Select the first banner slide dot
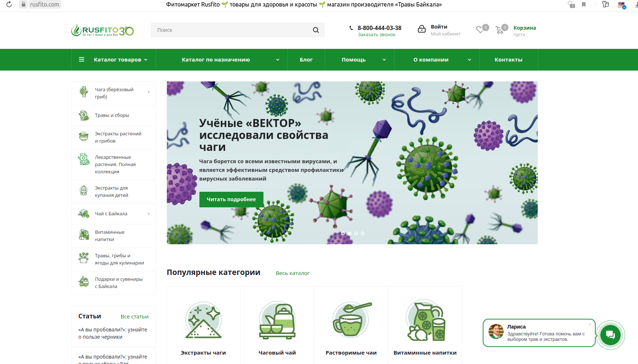This screenshot has height=364, width=638. tap(343, 233)
